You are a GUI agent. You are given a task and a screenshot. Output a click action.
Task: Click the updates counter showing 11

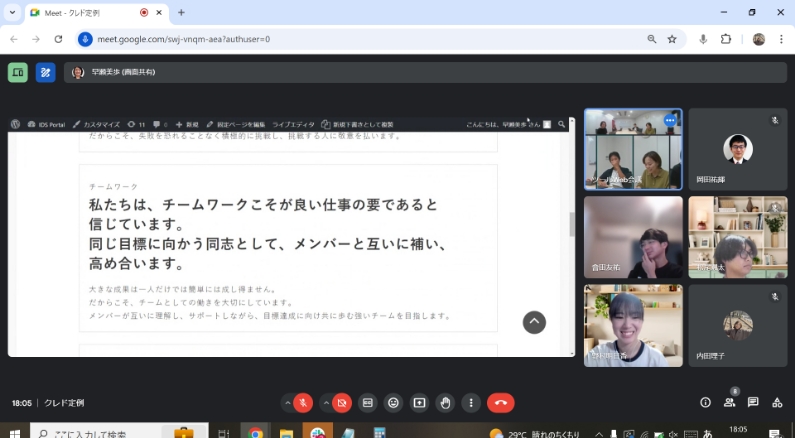click(136, 124)
